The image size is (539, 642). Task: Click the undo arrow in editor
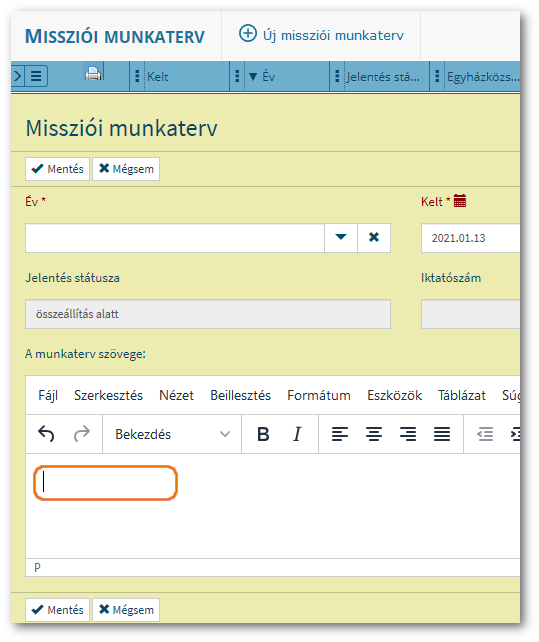46,434
